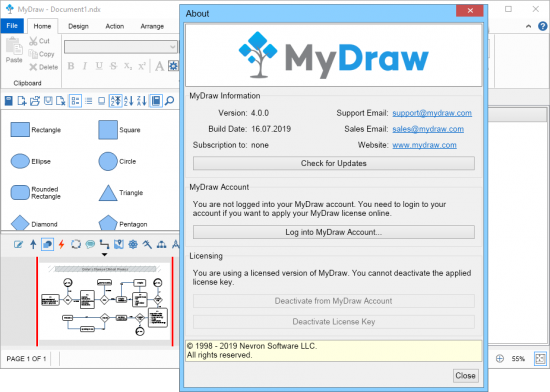
Task: Select the Square shape in library
Action: pos(119,130)
